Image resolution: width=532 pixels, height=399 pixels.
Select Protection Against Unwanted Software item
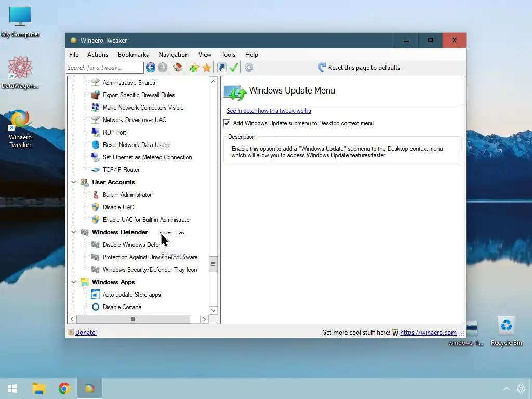(150, 257)
